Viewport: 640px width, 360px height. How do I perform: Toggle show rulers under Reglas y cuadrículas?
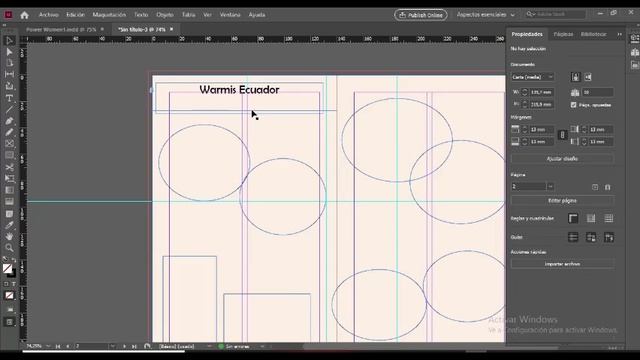(573, 218)
